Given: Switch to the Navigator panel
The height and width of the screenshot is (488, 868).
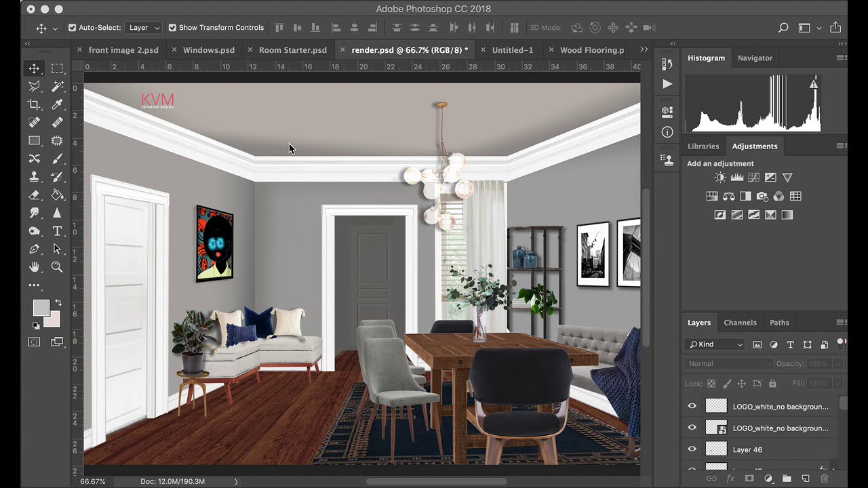Looking at the screenshot, I should [x=755, y=58].
